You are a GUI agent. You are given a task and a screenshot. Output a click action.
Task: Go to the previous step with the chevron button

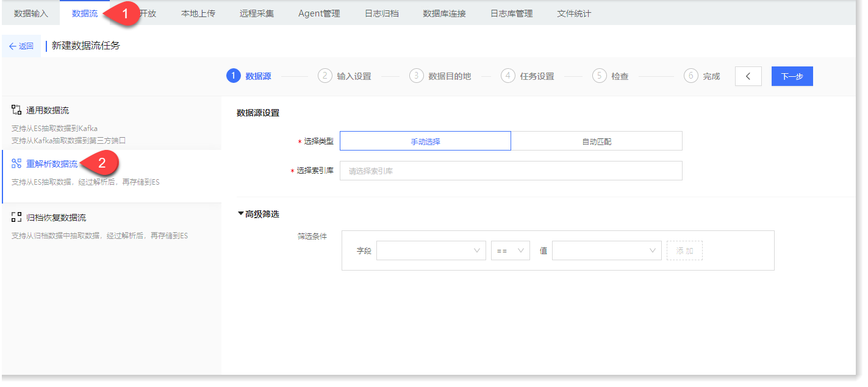click(x=748, y=76)
